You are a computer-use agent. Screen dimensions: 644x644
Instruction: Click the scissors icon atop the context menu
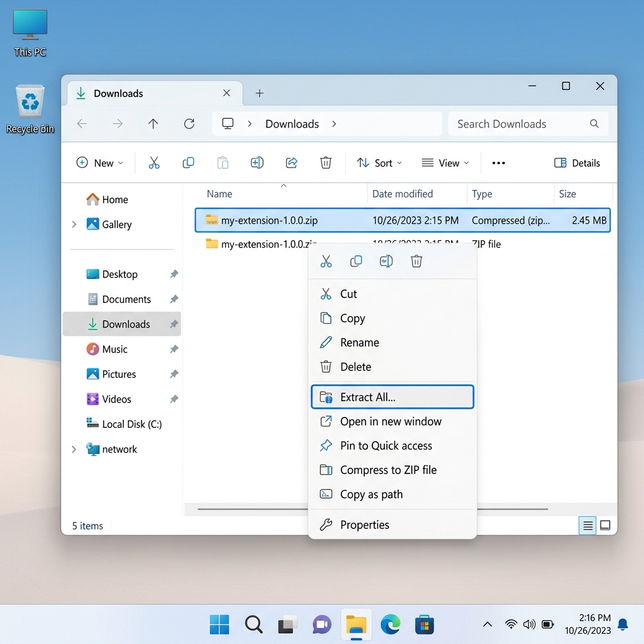pos(326,261)
